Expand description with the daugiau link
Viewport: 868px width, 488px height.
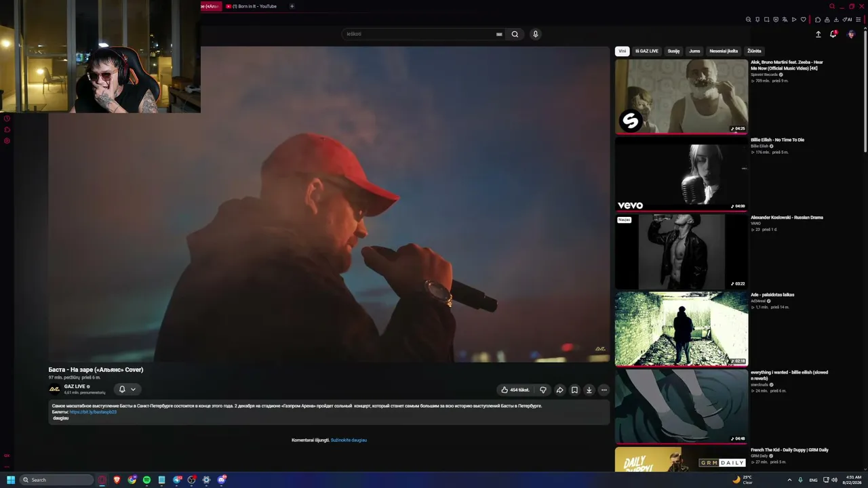tap(61, 418)
